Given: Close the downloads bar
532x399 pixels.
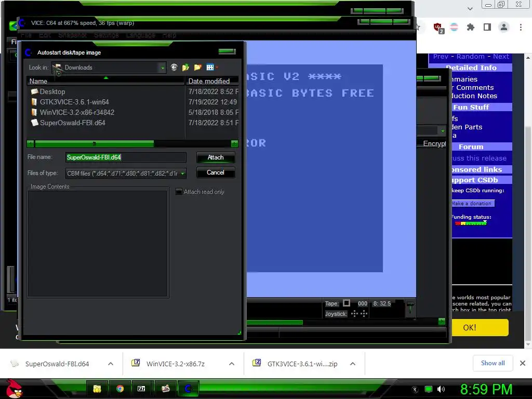Looking at the screenshot, I should click(x=523, y=363).
